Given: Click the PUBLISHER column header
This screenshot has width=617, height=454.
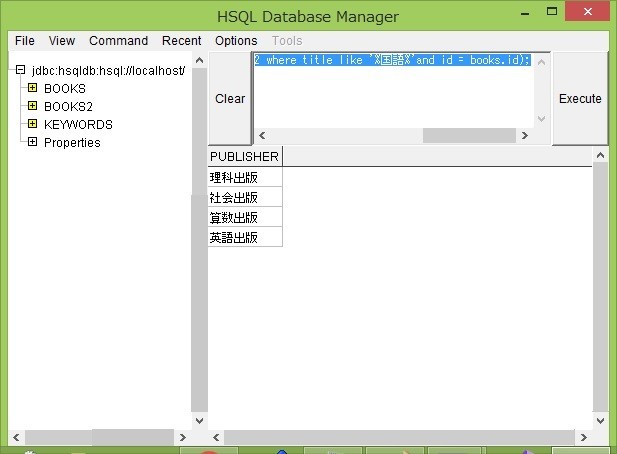Looking at the screenshot, I should click(x=245, y=157).
